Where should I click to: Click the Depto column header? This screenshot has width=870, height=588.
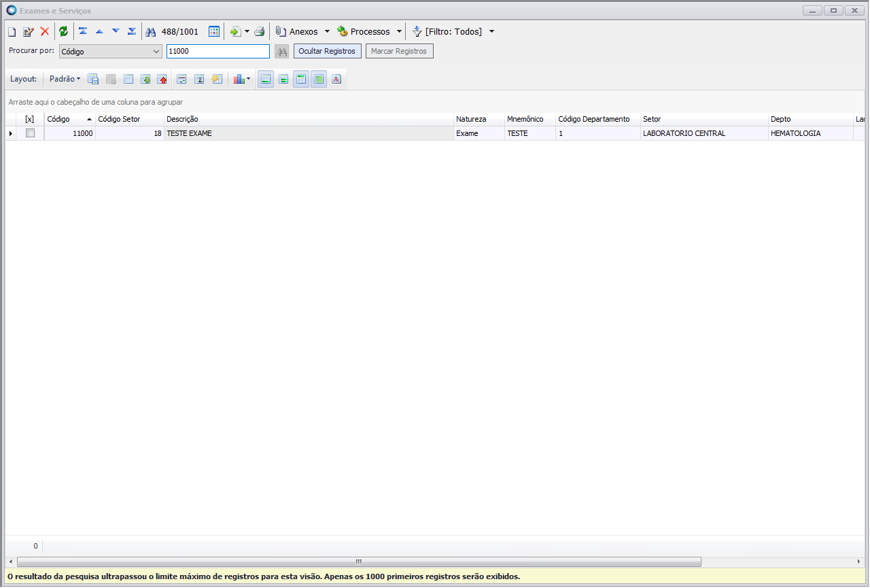coord(810,120)
